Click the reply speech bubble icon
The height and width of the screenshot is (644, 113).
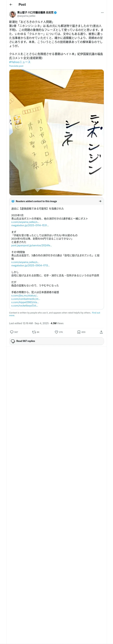[x=12, y=332]
